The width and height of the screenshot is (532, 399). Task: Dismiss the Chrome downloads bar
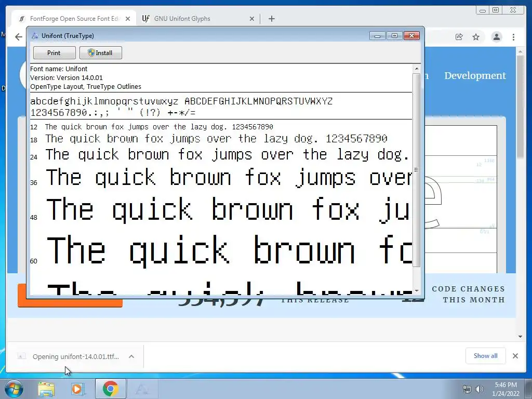point(515,355)
